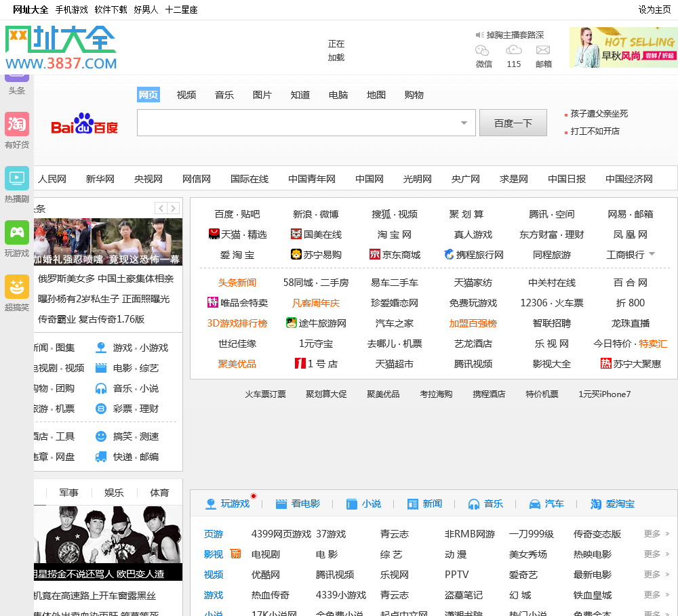Click the speaker icon beside 掉胸主播套路深
678x616 pixels.
pyautogui.click(x=479, y=35)
